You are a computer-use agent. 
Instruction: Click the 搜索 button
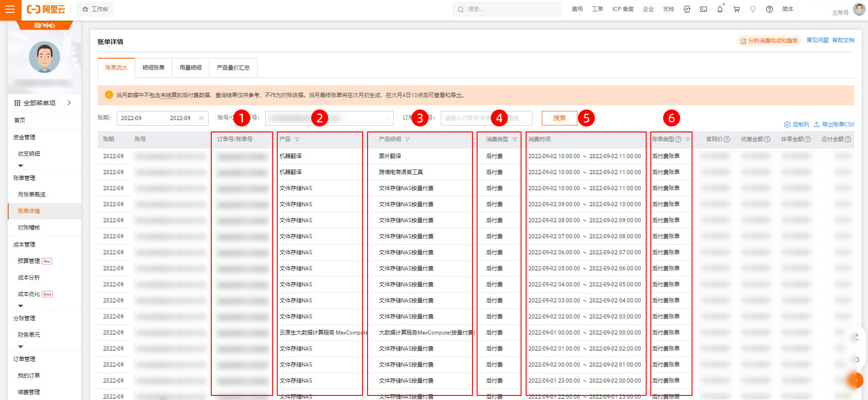click(560, 118)
